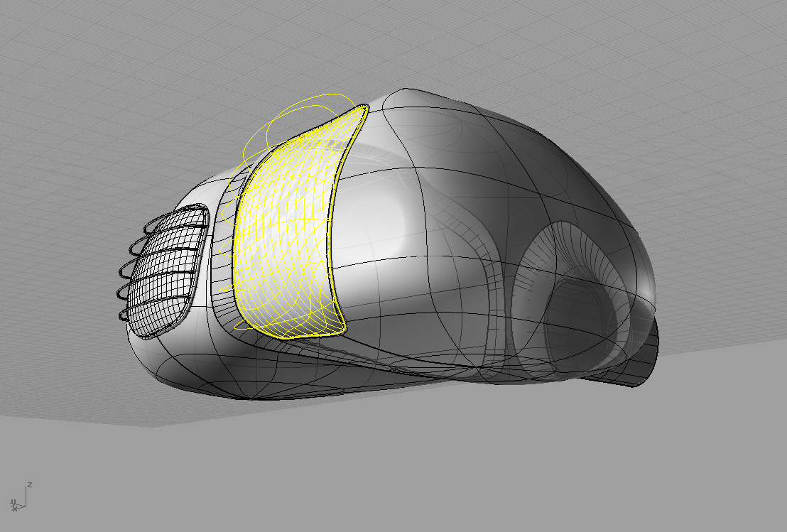
Task: Pick the dark strip between grille and yellow panel
Action: [220, 270]
